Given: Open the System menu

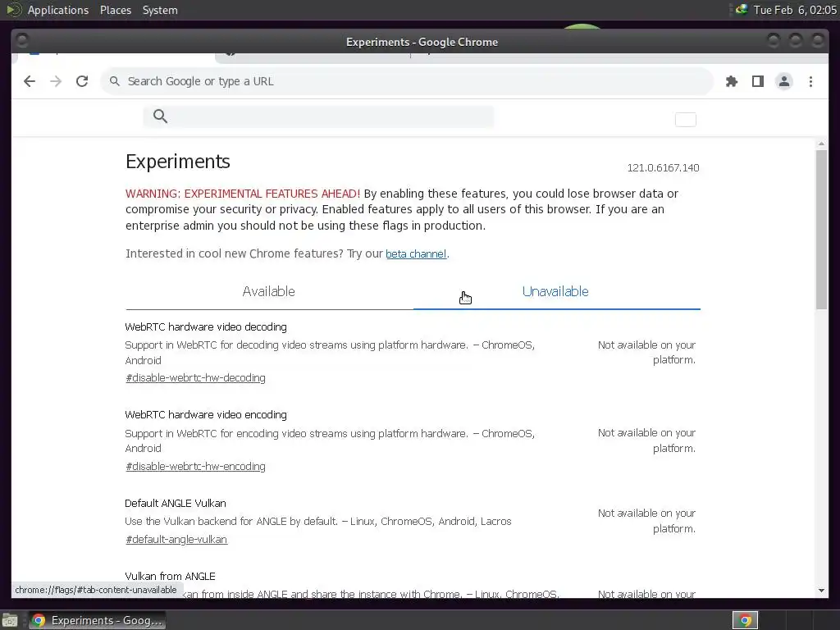Looking at the screenshot, I should click(x=160, y=10).
